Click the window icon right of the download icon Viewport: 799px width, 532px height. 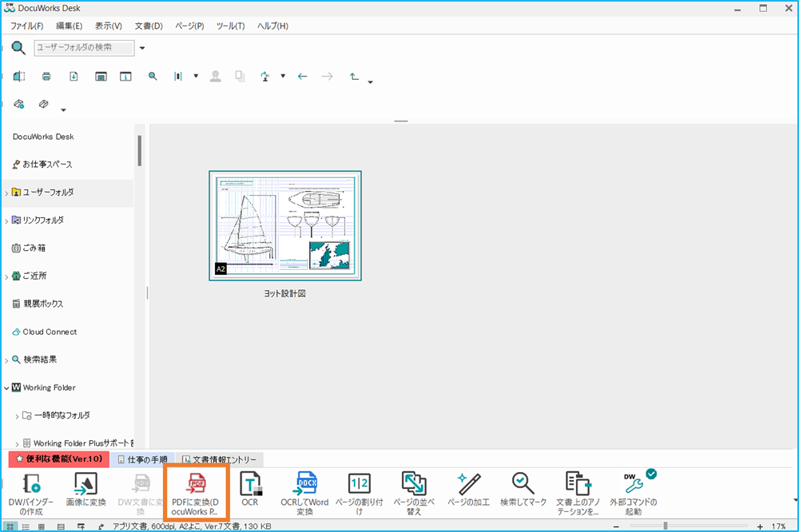(101, 77)
